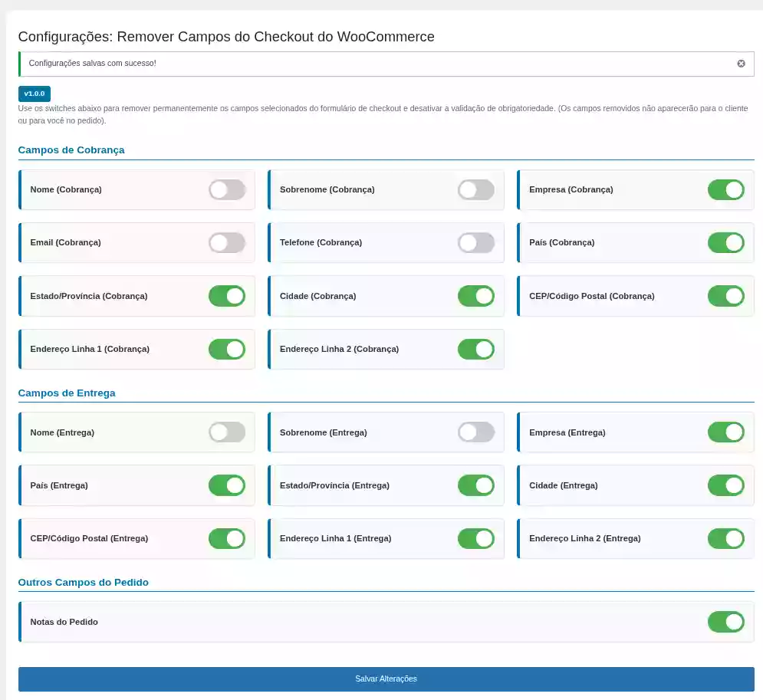Turn off the País (Entrega) switch
The width and height of the screenshot is (763, 700).
(227, 485)
